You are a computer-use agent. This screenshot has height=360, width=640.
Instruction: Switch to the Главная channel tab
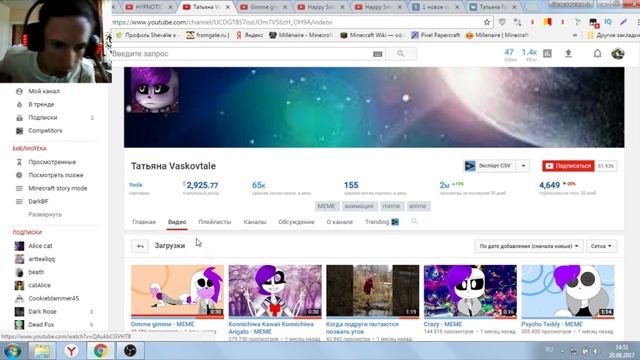point(144,222)
